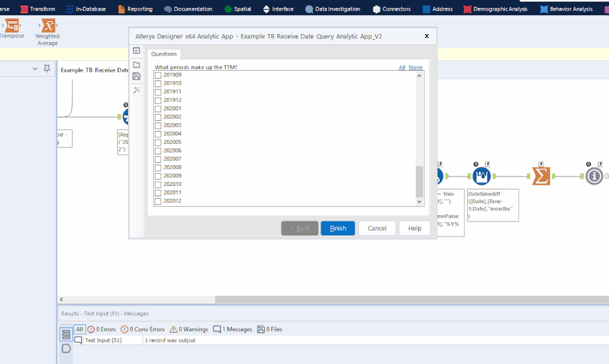Filter results by 0 Conv Errors
Screen dimensions: 609x364
(x=143, y=329)
